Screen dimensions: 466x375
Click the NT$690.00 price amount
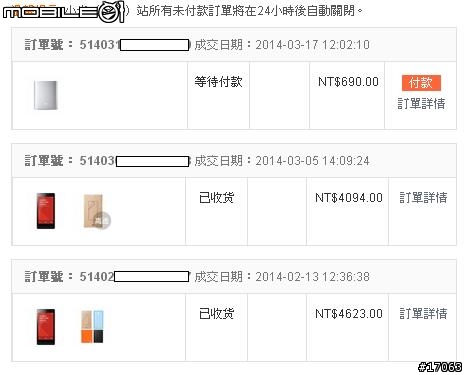(x=348, y=82)
